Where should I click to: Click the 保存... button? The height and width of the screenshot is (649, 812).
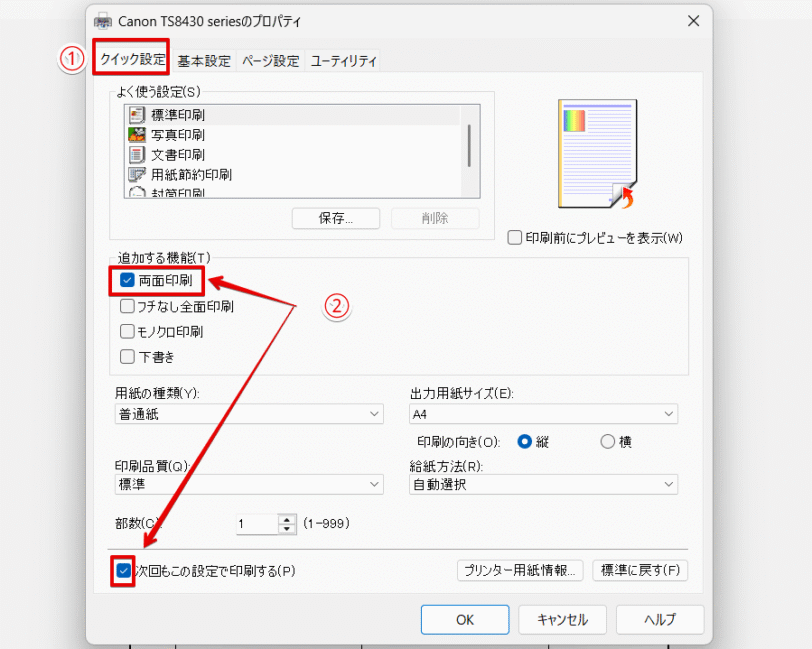[x=336, y=218]
